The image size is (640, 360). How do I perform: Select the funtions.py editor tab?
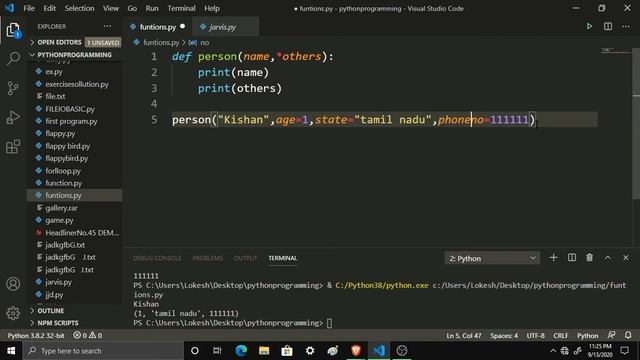tap(158, 27)
